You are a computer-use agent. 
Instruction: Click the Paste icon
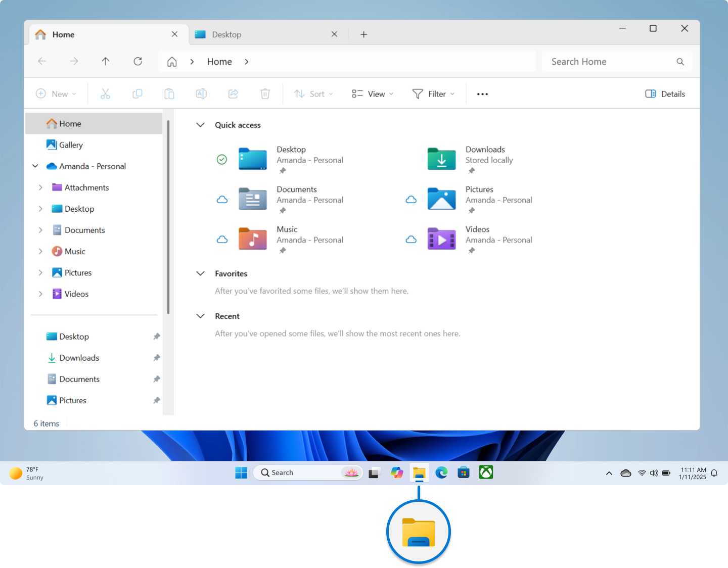coord(169,93)
